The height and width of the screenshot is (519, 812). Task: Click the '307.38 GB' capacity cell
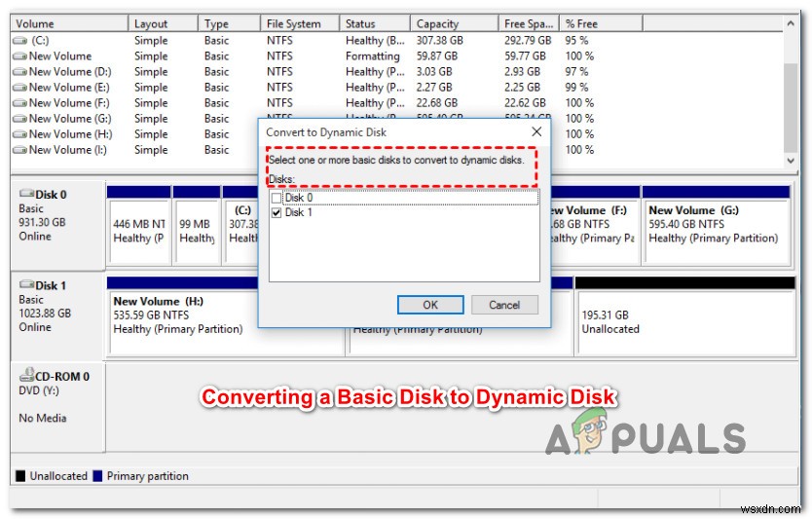point(440,40)
